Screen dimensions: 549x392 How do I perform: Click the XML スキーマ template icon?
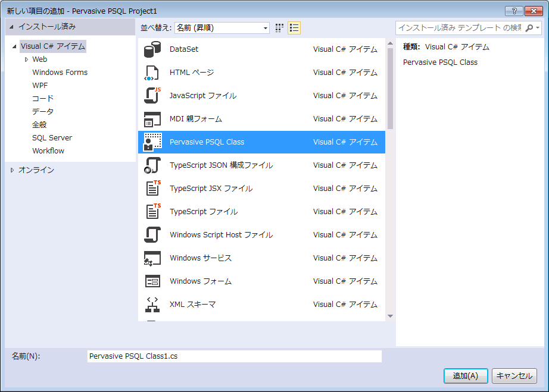point(152,305)
